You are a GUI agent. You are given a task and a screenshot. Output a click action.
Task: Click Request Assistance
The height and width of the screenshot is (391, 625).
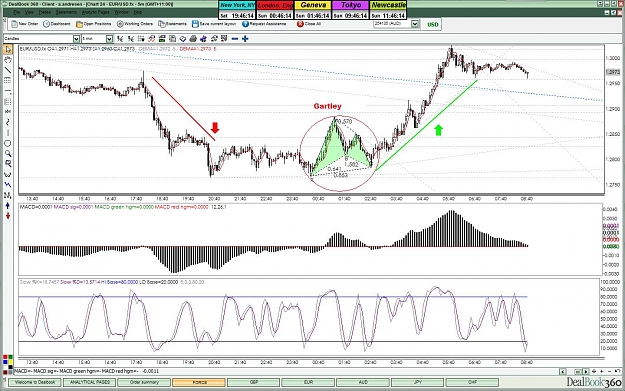coord(264,24)
